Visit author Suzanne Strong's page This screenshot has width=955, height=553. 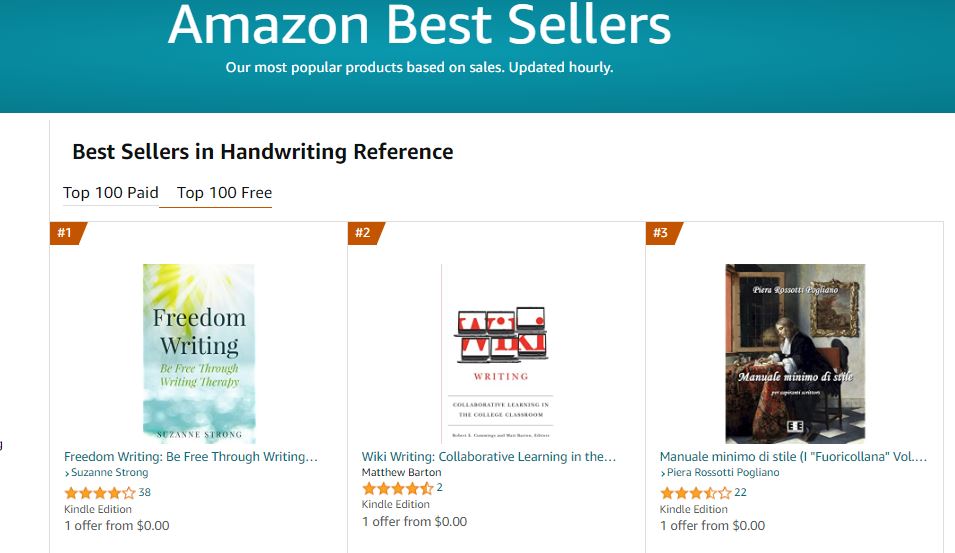(109, 473)
